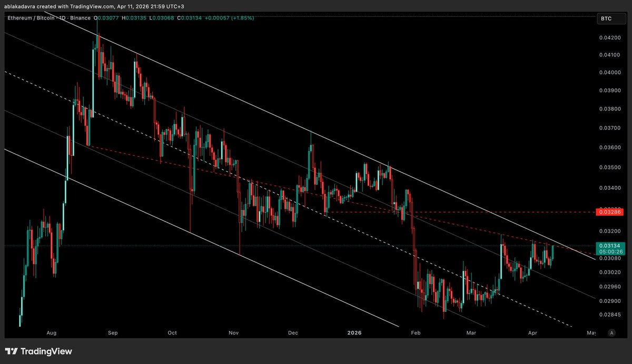The width and height of the screenshot is (632, 364).
Task: Click the Apr label on time axis
Action: coord(533,332)
